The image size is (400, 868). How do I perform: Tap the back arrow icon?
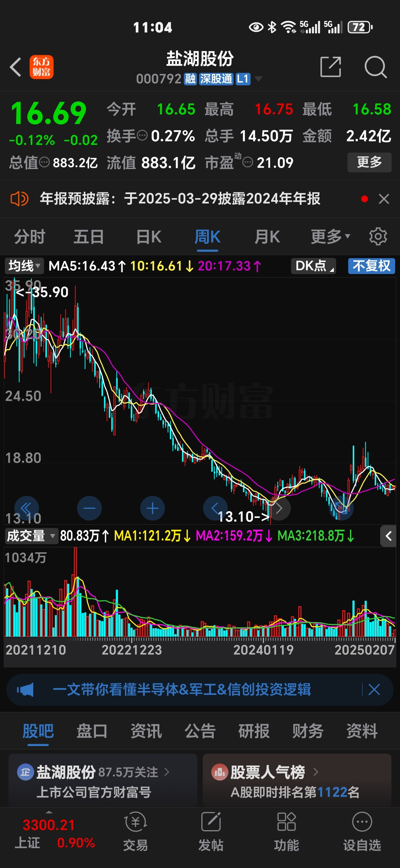coord(16,67)
